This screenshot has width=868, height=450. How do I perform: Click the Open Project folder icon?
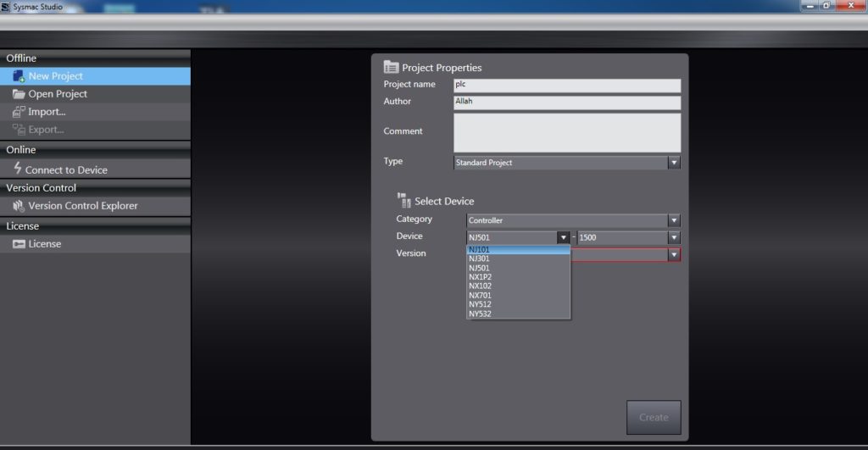[19, 94]
